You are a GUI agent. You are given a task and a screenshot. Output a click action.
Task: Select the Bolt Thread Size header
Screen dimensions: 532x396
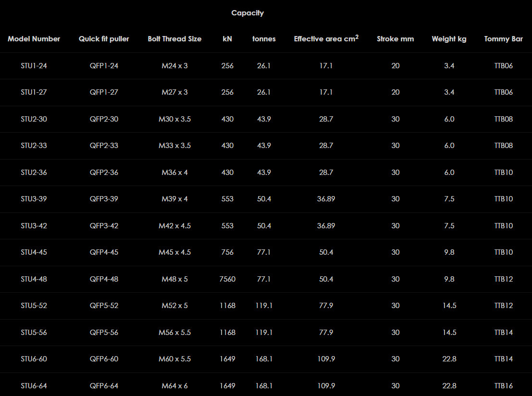174,39
